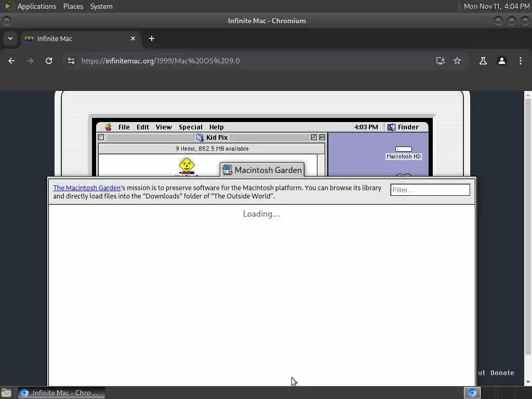
Task: Focus the Filter input field
Action: click(430, 190)
